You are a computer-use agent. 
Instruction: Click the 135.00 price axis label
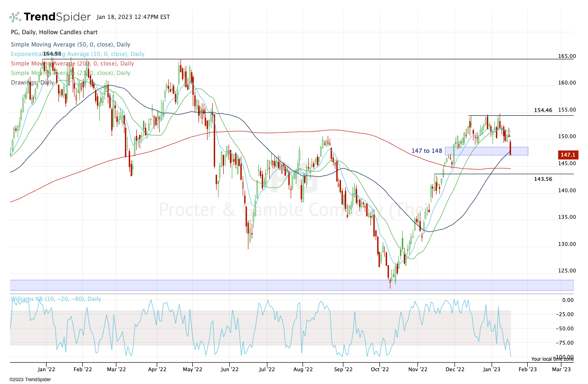click(567, 217)
